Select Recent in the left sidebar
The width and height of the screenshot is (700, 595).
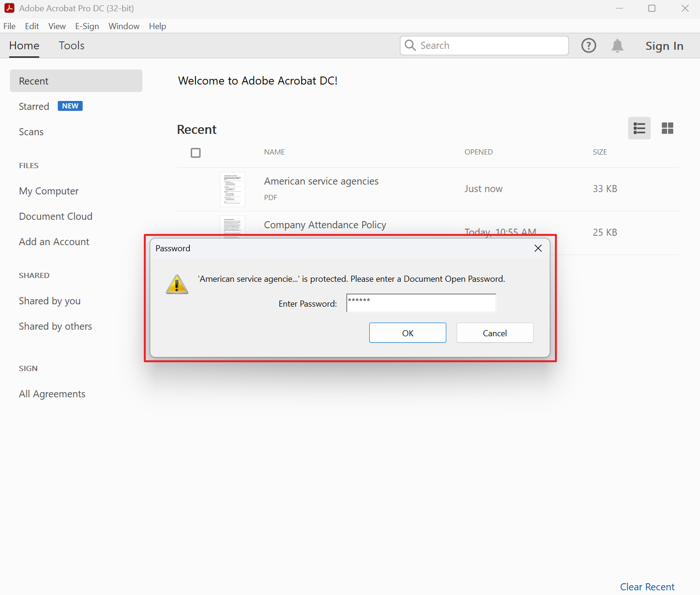click(x=76, y=81)
